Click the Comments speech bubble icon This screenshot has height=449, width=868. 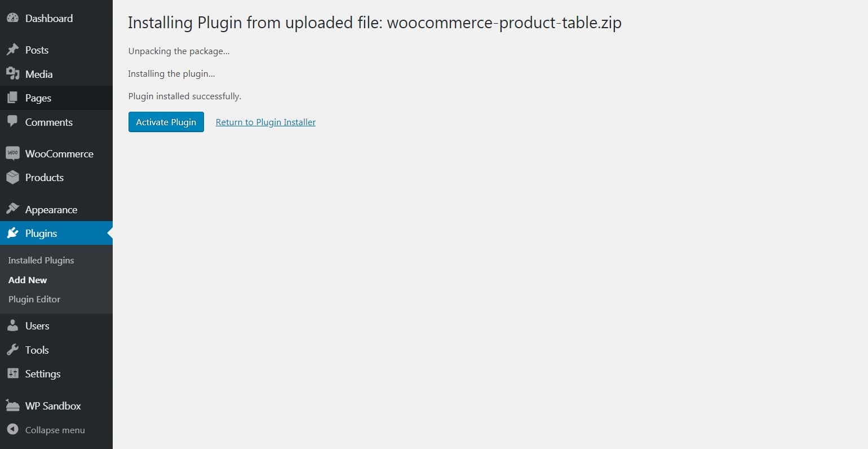coord(12,121)
